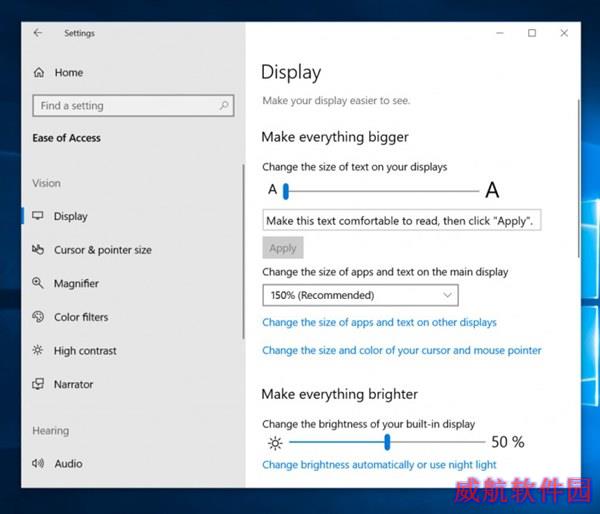Click the brightness slider handle
The width and height of the screenshot is (600, 514).
click(387, 442)
